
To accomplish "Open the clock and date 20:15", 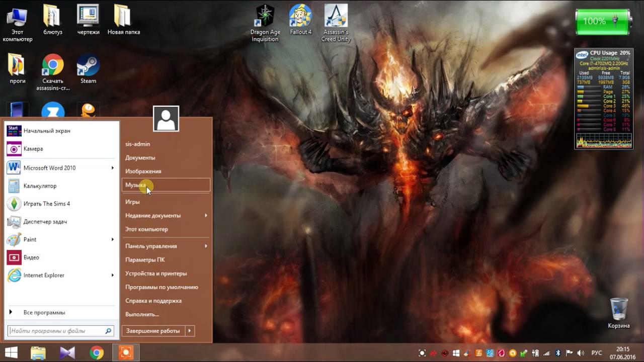I will click(x=622, y=353).
